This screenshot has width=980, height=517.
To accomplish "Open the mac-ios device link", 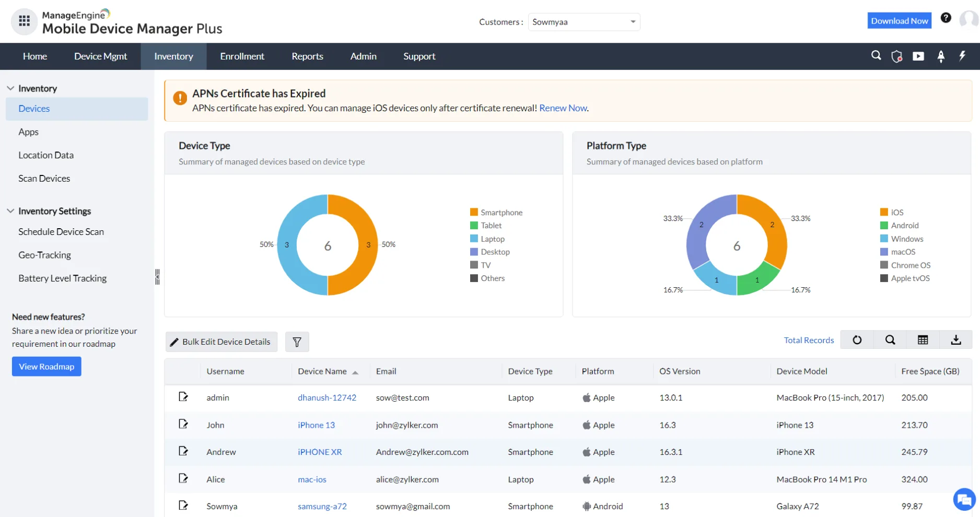I will click(x=312, y=479).
